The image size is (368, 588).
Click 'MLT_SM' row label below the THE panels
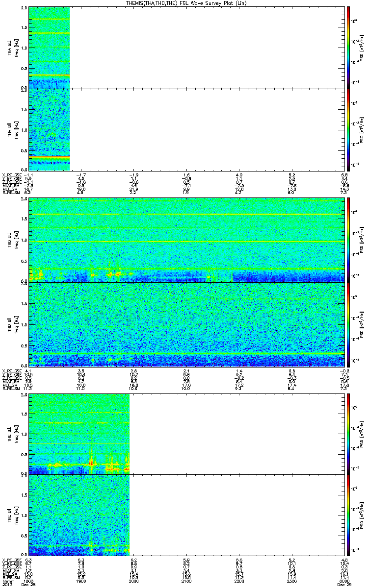9,574
